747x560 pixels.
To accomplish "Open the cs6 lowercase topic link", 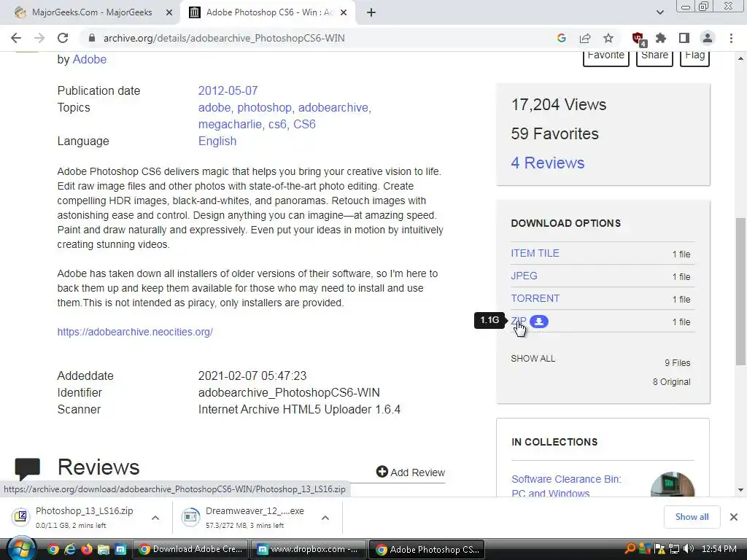I will click(277, 124).
